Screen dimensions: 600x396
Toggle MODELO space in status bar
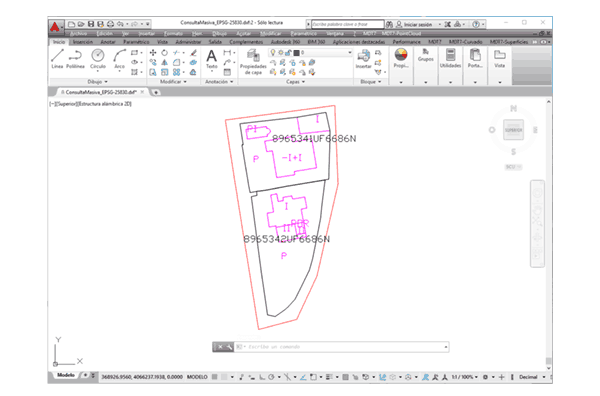coord(197,377)
